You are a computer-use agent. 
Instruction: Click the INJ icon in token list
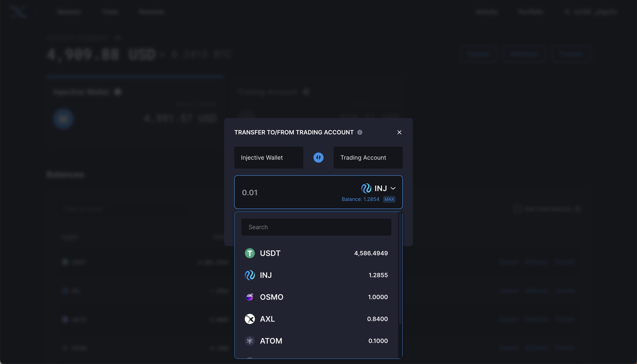point(249,275)
